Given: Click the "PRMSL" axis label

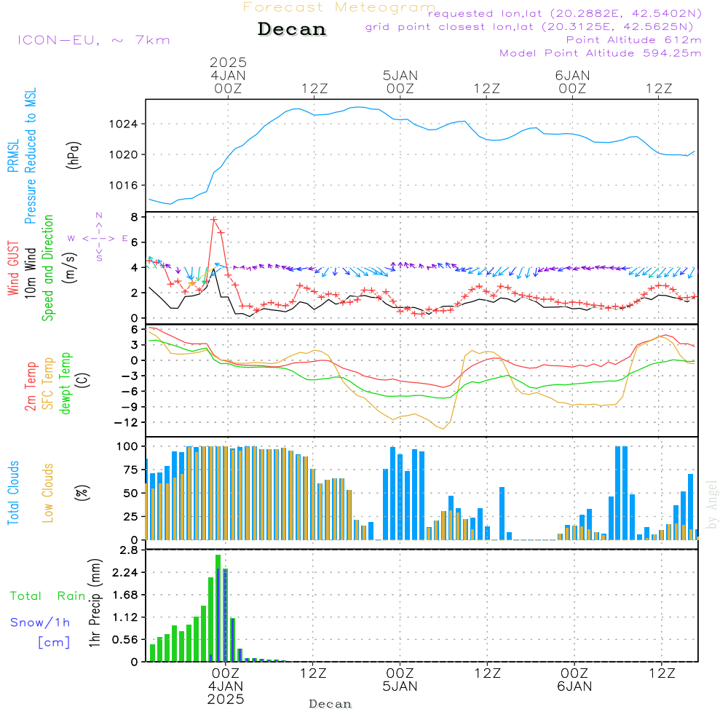Looking at the screenshot, I should pos(13,156).
